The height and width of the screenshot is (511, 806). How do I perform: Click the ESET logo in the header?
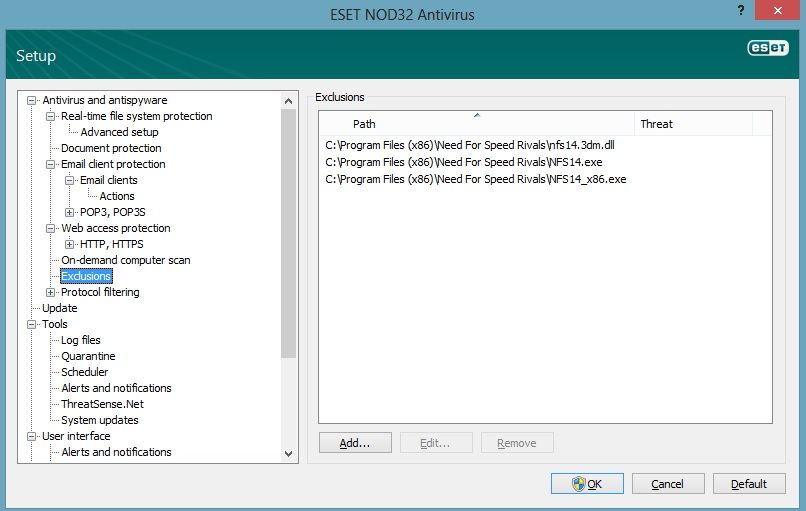point(767,48)
